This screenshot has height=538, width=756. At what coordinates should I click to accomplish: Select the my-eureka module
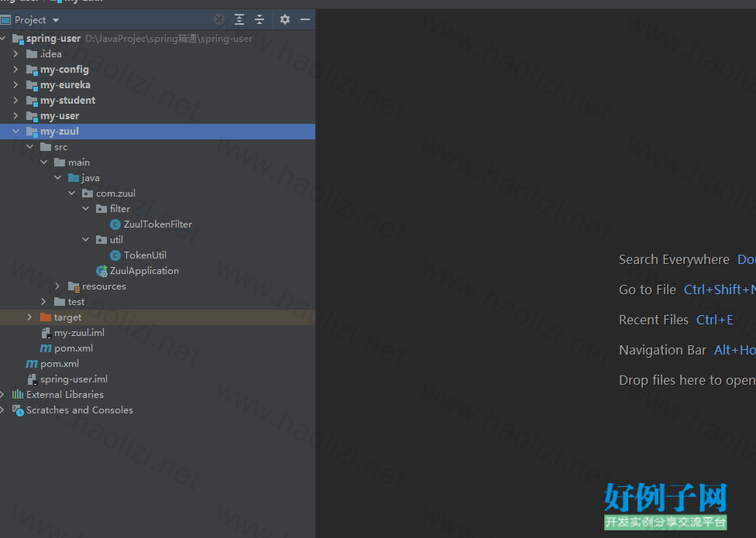(64, 85)
